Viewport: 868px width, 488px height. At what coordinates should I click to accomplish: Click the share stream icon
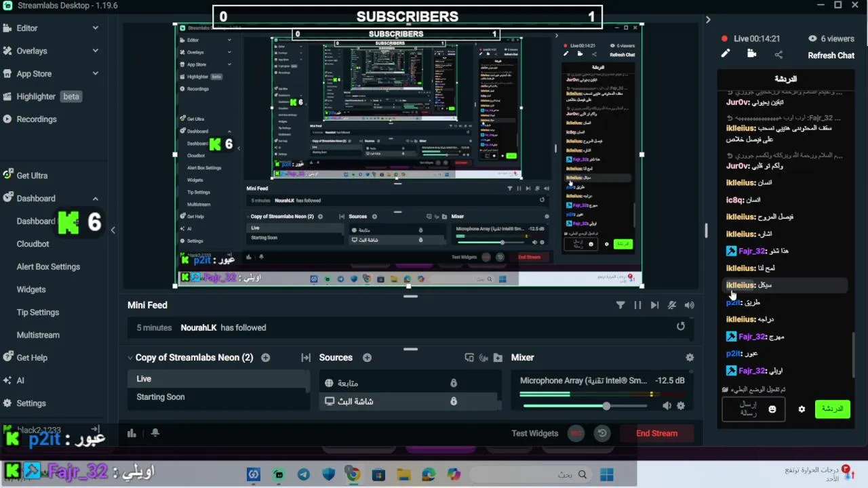coord(778,54)
